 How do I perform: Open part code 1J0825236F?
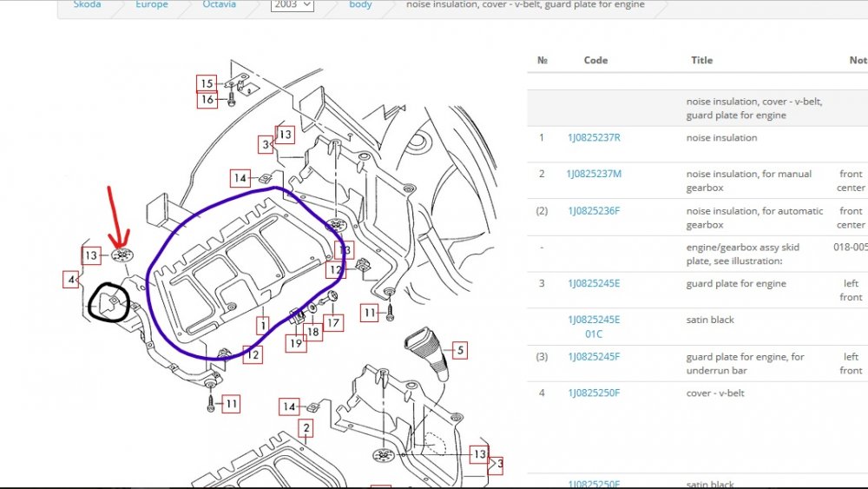pyautogui.click(x=594, y=211)
